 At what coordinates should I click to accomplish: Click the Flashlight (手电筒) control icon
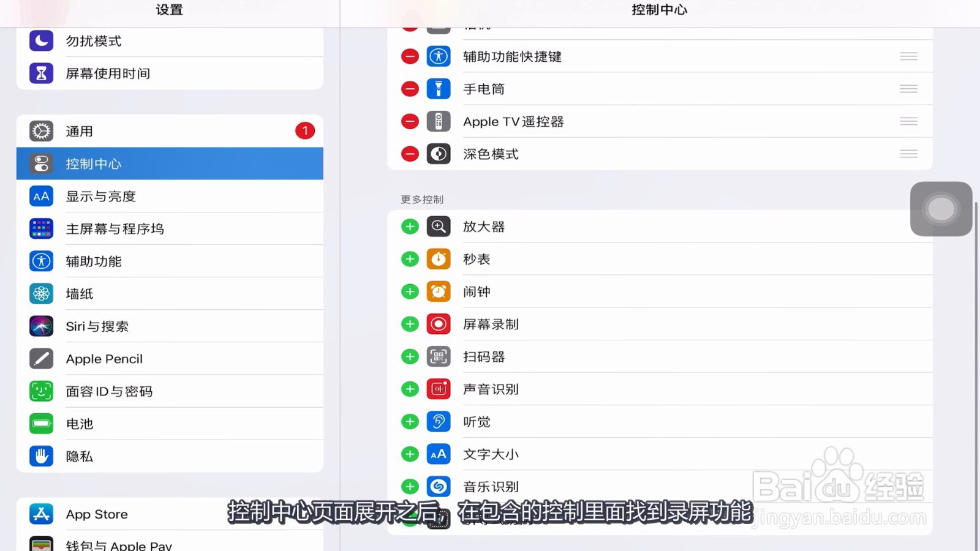coord(439,89)
